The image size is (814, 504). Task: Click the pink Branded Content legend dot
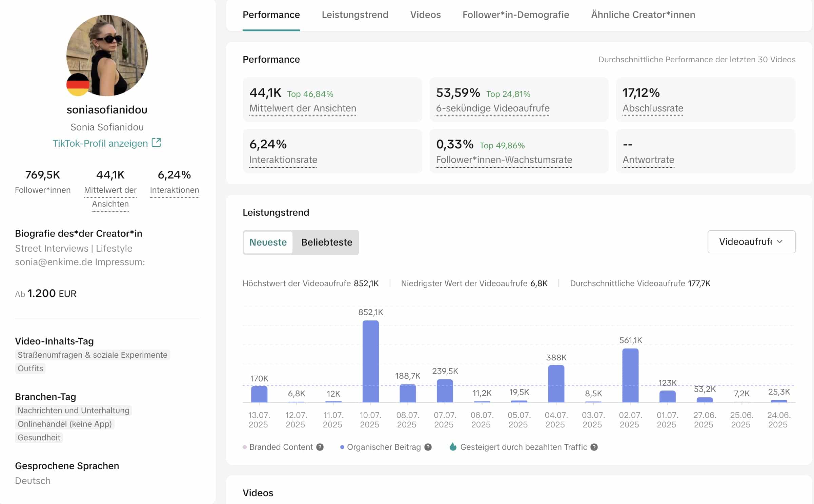245,447
